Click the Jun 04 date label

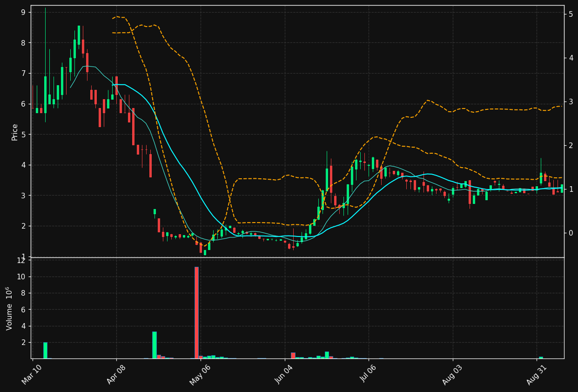[x=285, y=374]
